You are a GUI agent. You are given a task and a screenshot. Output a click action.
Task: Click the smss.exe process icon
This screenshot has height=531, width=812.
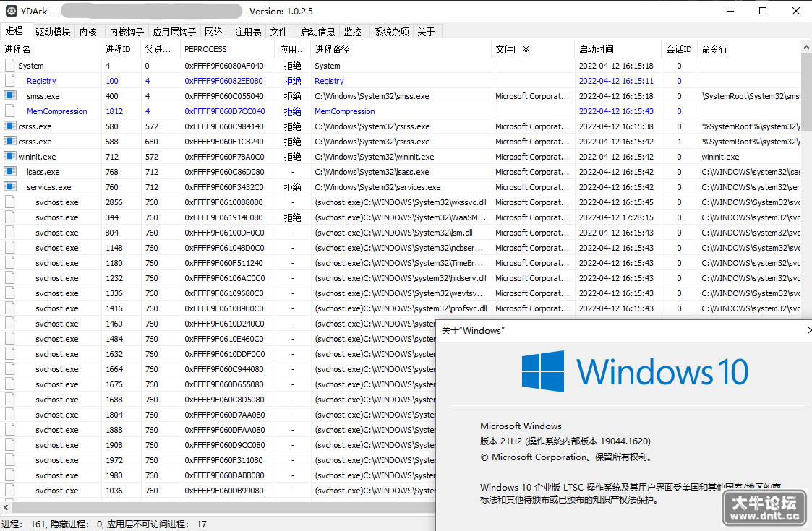pos(10,96)
